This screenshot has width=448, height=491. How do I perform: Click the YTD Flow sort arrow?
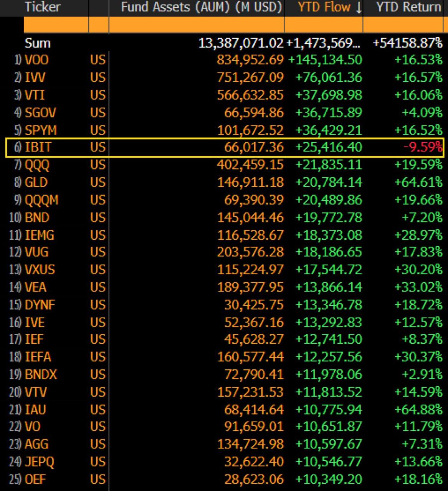[359, 8]
